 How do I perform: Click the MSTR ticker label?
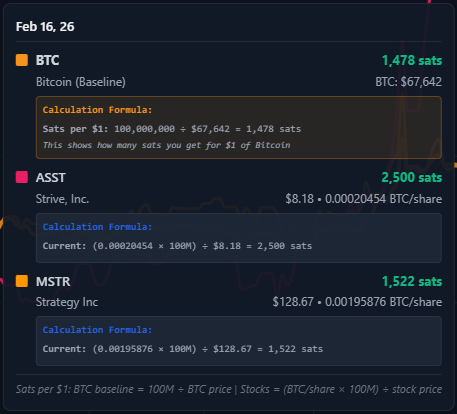tap(53, 282)
